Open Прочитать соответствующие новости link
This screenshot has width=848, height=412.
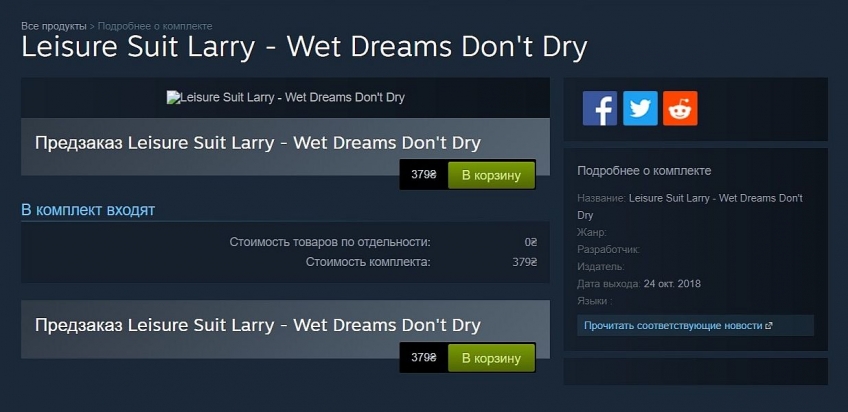point(673,326)
